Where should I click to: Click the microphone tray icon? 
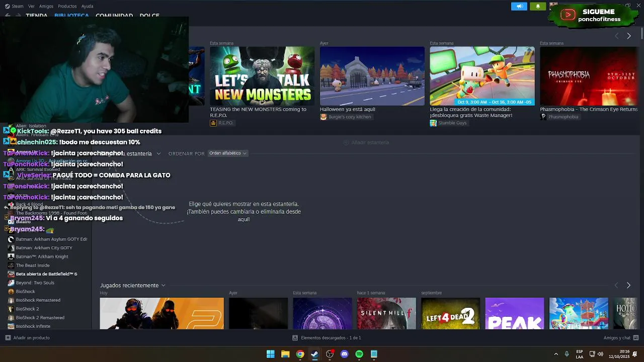tap(567, 354)
